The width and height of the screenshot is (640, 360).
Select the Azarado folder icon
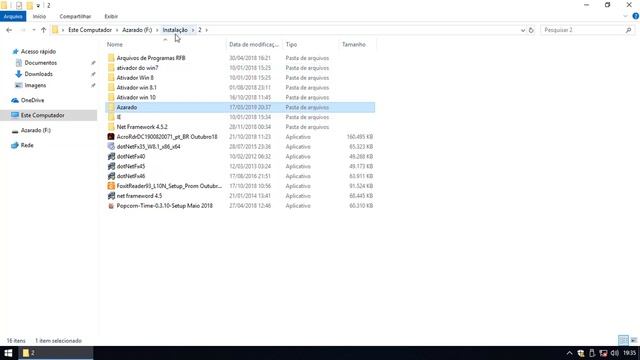pyautogui.click(x=111, y=107)
